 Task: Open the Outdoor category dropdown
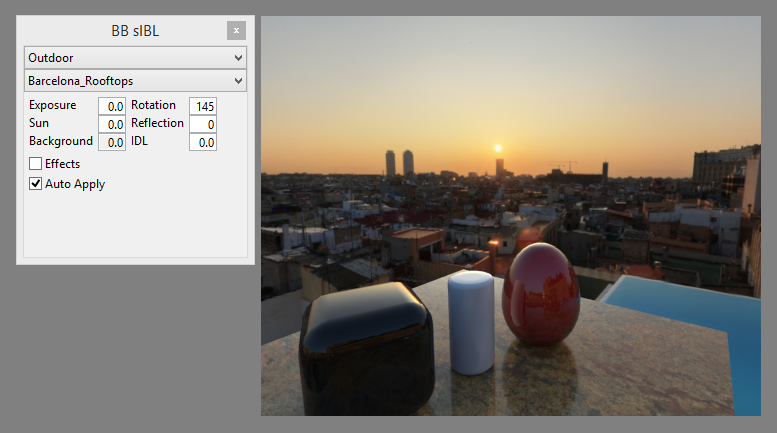tap(135, 58)
